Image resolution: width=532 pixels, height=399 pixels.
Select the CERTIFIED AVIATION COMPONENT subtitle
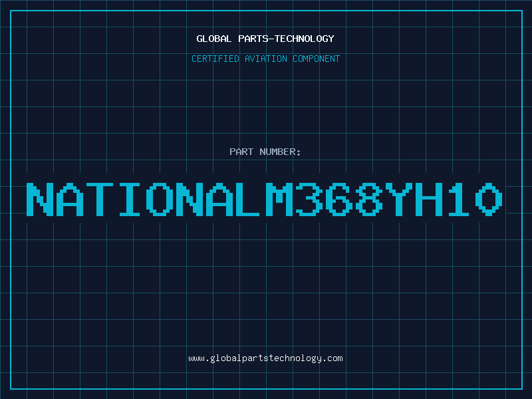(x=265, y=59)
